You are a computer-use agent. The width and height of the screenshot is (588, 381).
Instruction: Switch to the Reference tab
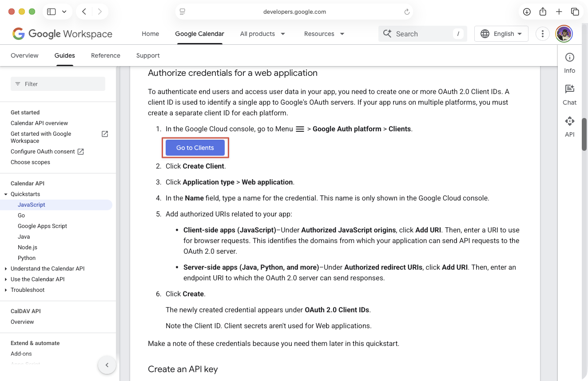coord(106,55)
